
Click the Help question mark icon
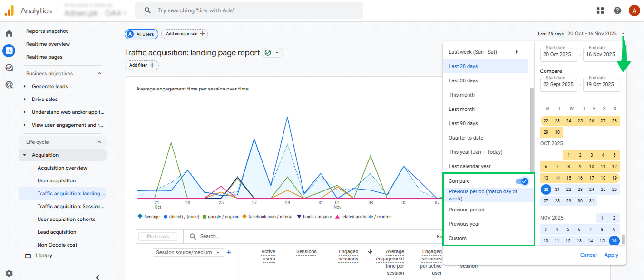click(x=617, y=10)
